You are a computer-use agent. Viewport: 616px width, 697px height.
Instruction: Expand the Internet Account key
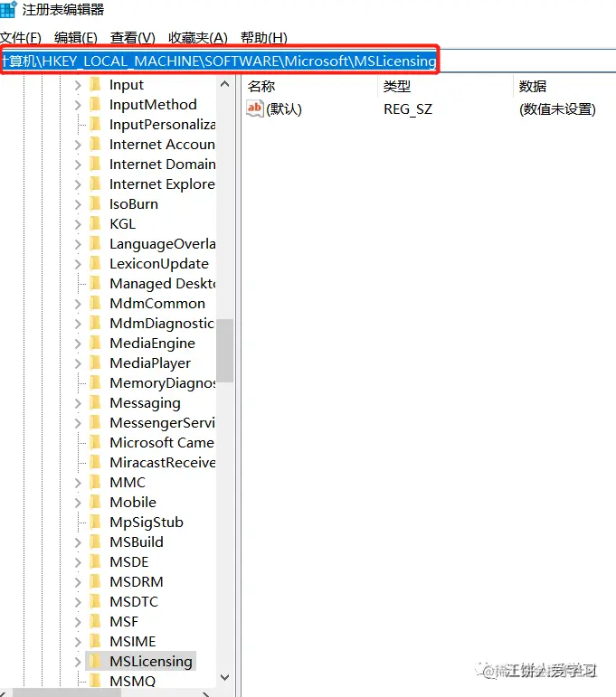(78, 145)
